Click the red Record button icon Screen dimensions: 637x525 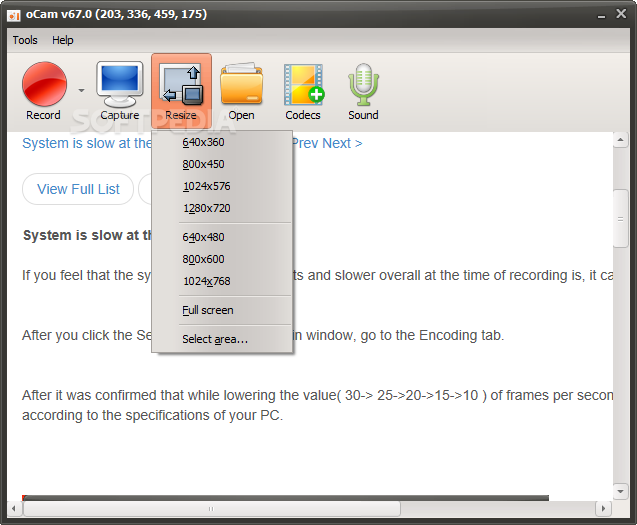point(44,84)
